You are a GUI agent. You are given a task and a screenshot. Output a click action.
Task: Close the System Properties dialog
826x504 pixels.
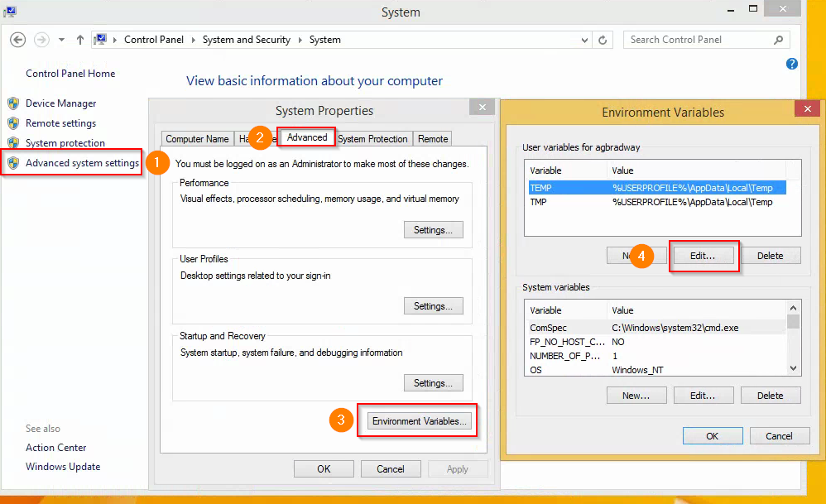pyautogui.click(x=482, y=107)
